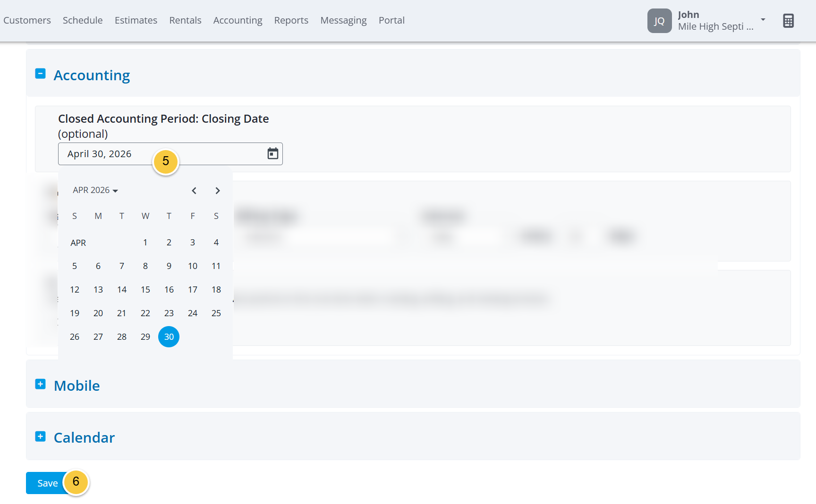Select April 3 in the calendar
The image size is (816, 504).
(193, 243)
